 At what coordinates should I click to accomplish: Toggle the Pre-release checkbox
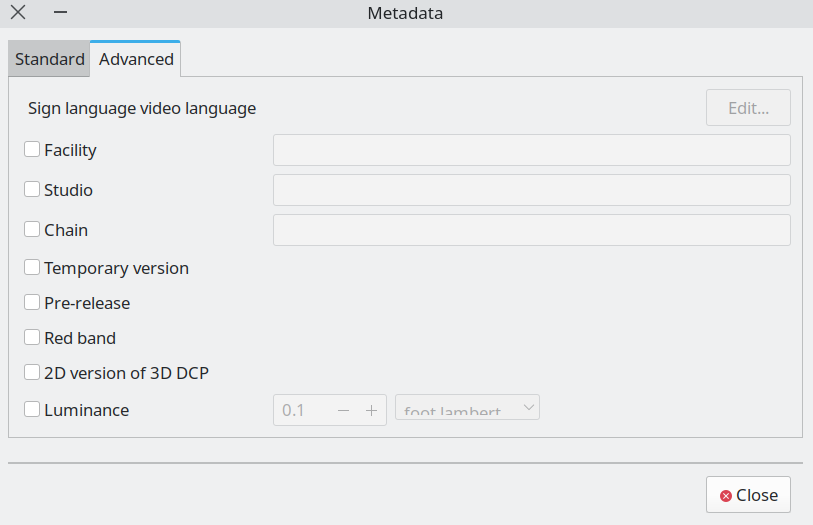coord(33,303)
